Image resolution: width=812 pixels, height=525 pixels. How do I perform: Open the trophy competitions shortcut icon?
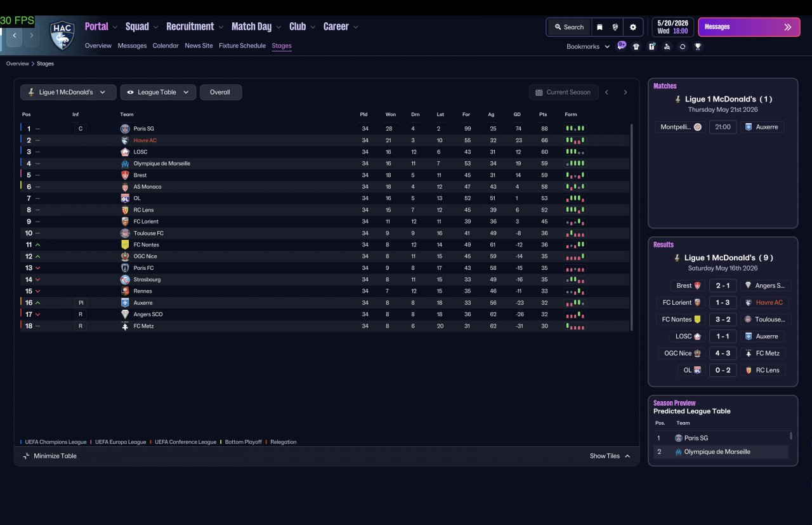(698, 46)
